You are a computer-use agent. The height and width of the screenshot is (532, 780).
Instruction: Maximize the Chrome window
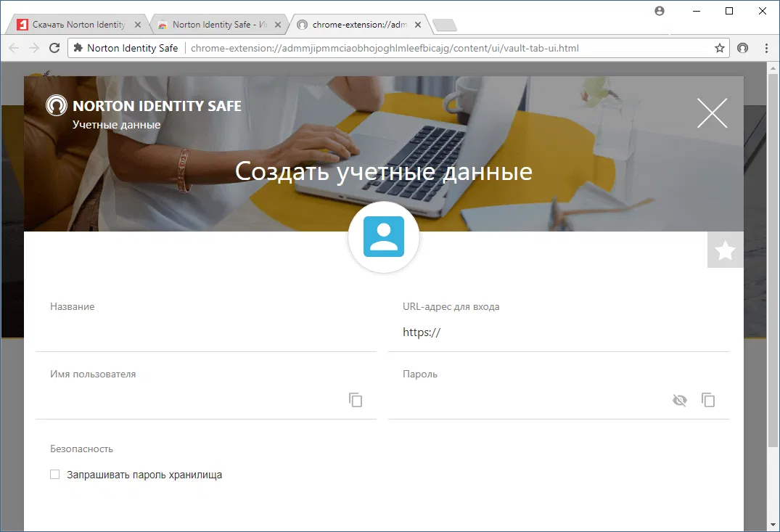click(729, 11)
